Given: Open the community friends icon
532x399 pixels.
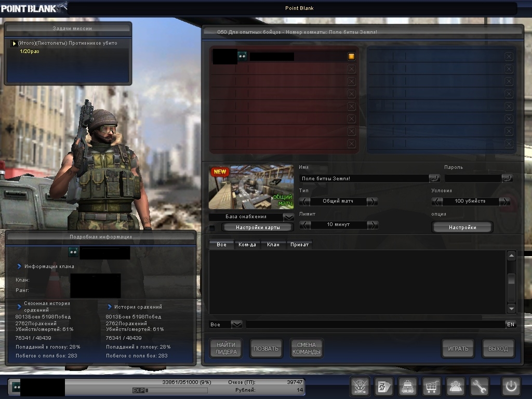Looking at the screenshot, I should click(456, 387).
